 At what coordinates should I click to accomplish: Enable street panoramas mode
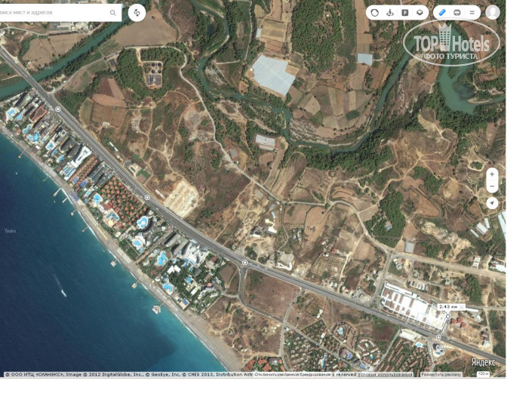[390, 12]
